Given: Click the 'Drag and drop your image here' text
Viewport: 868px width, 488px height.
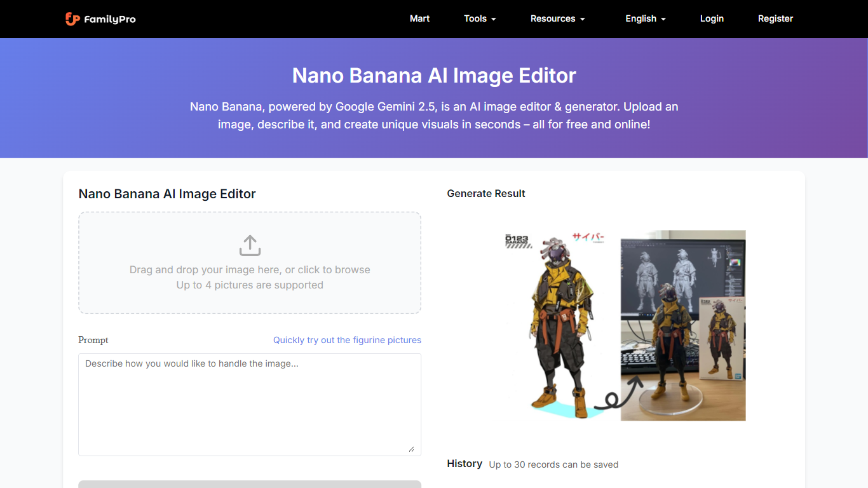Looking at the screenshot, I should tap(250, 269).
